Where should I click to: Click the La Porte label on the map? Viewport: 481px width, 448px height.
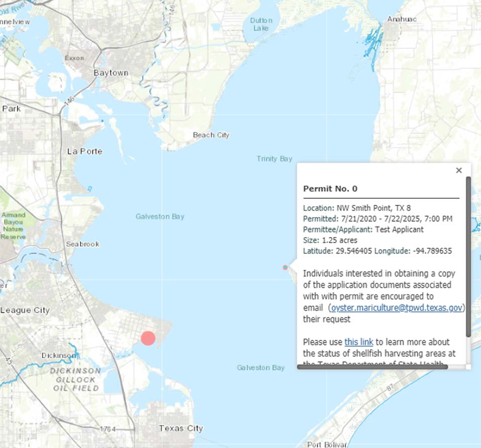tap(84, 151)
